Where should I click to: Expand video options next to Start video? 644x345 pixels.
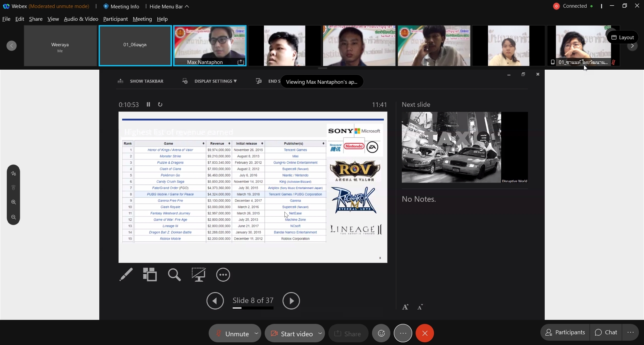(321, 334)
